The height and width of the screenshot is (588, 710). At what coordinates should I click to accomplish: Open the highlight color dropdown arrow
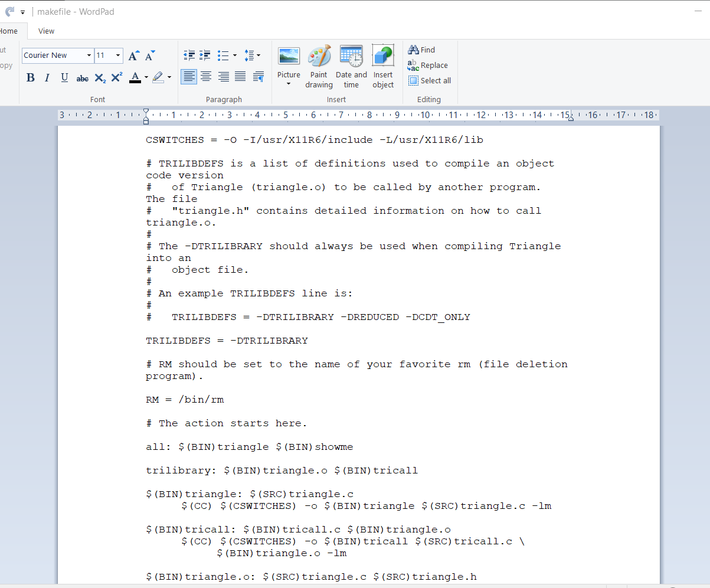pos(169,77)
